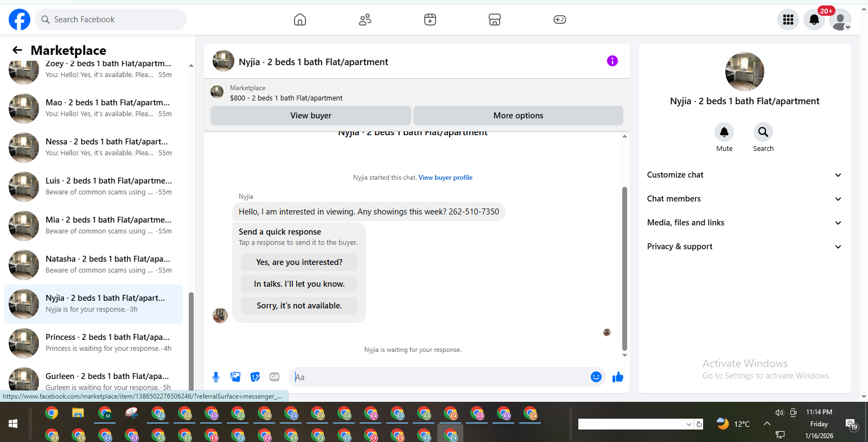Send quick reply 'Yes, are you interested?'

(x=299, y=262)
